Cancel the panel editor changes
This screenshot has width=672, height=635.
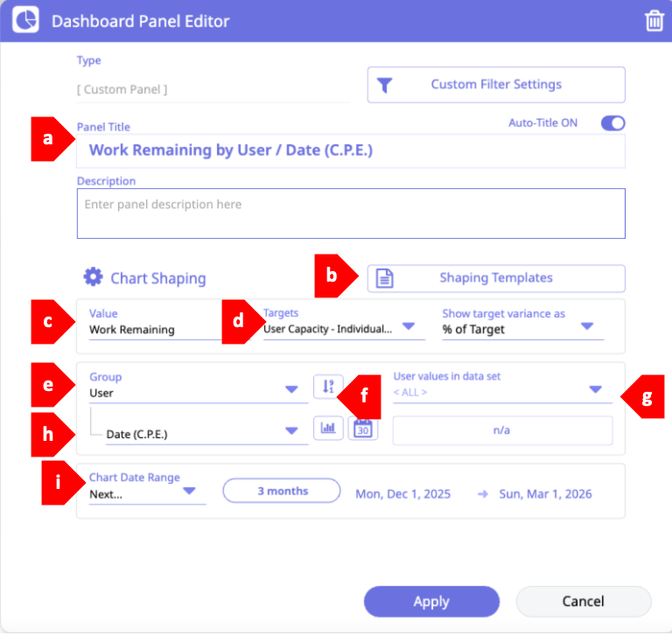point(583,602)
